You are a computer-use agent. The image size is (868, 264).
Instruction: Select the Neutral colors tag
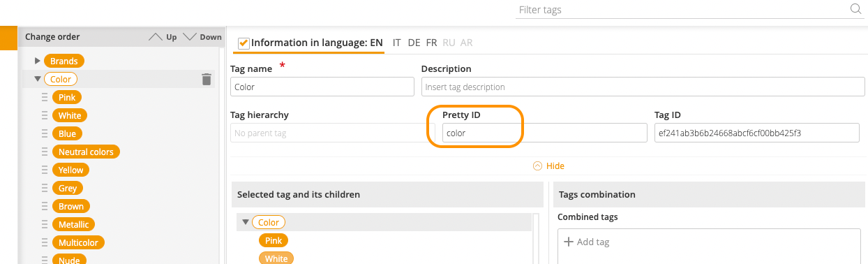point(87,152)
